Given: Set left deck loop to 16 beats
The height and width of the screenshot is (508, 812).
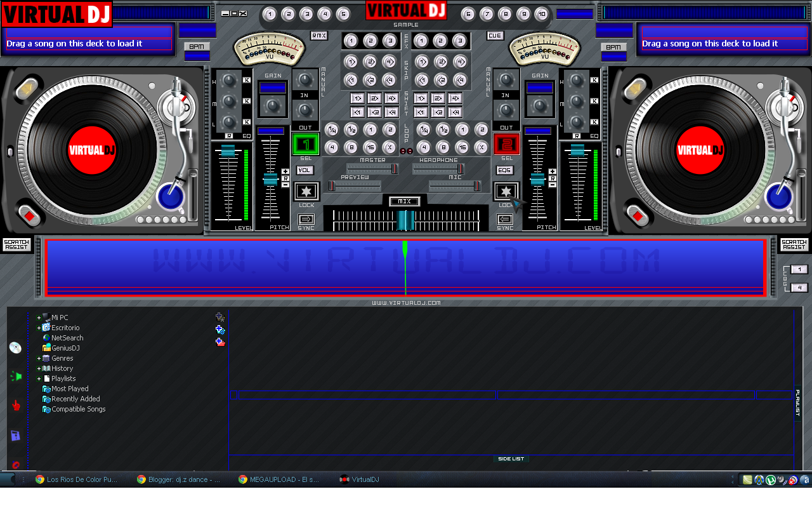Looking at the screenshot, I should click(370, 147).
